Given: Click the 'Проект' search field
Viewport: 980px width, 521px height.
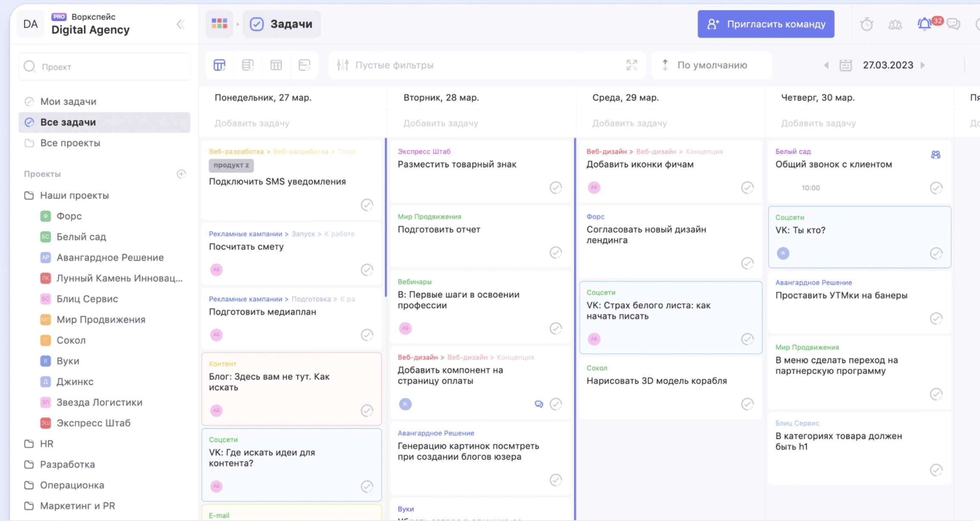Looking at the screenshot, I should 104,67.
